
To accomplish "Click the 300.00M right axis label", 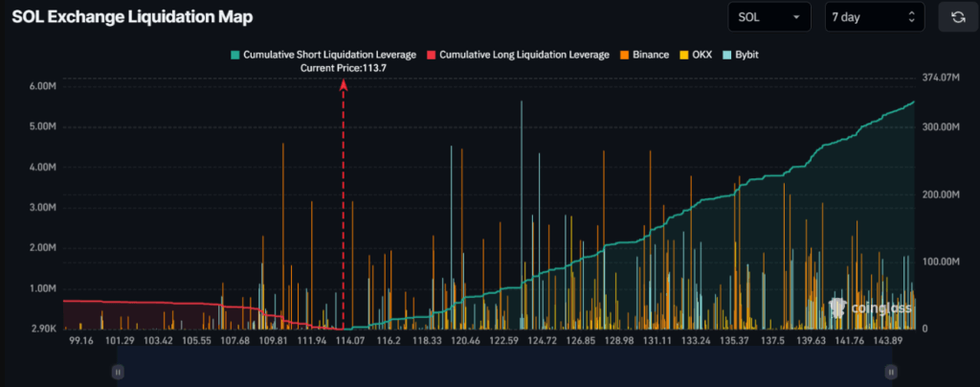I will 941,126.
